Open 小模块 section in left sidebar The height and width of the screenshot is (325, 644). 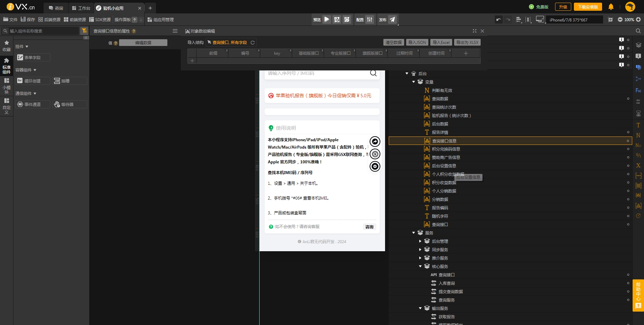click(x=6, y=86)
